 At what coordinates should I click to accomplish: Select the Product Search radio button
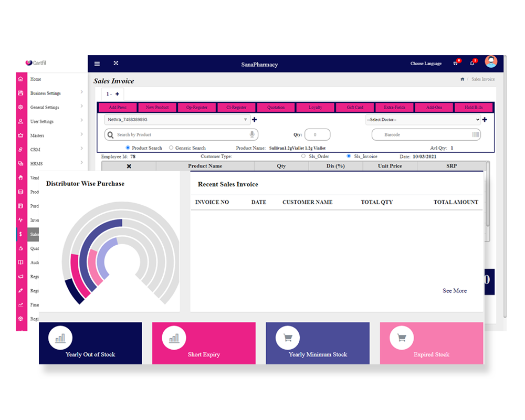tap(128, 148)
